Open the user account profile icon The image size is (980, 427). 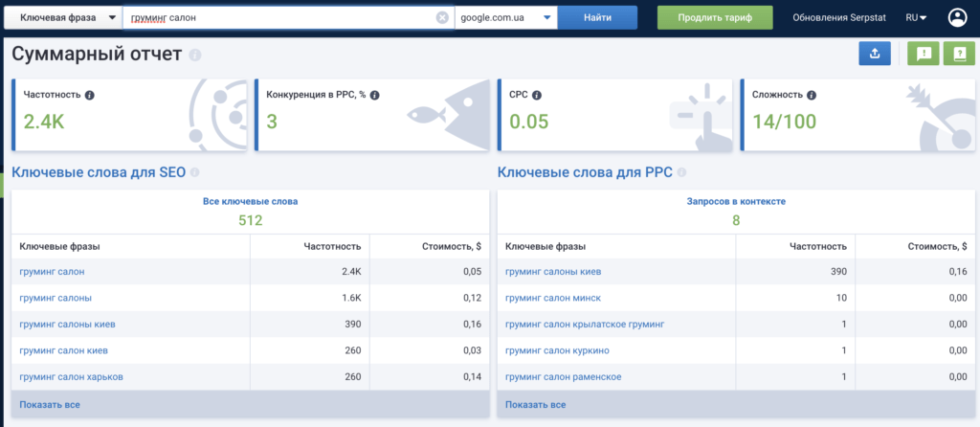957,17
